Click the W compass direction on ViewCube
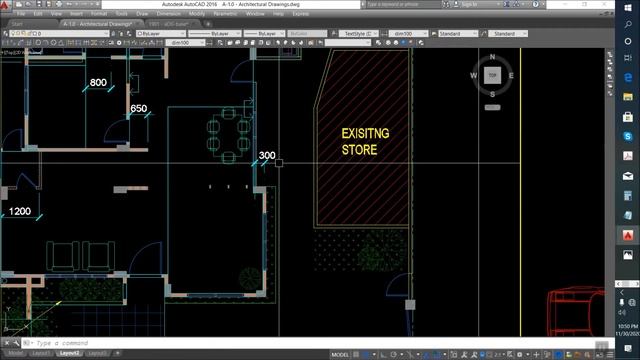The width and height of the screenshot is (640, 360). (x=473, y=76)
